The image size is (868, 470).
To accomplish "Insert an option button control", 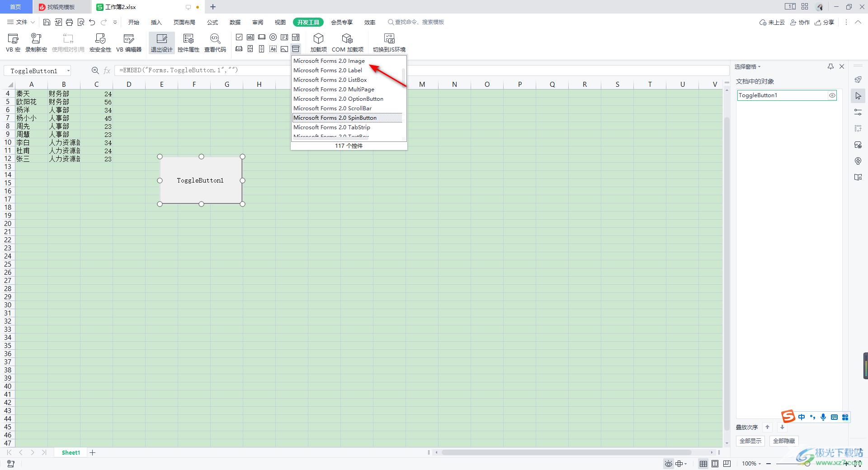I will point(273,37).
